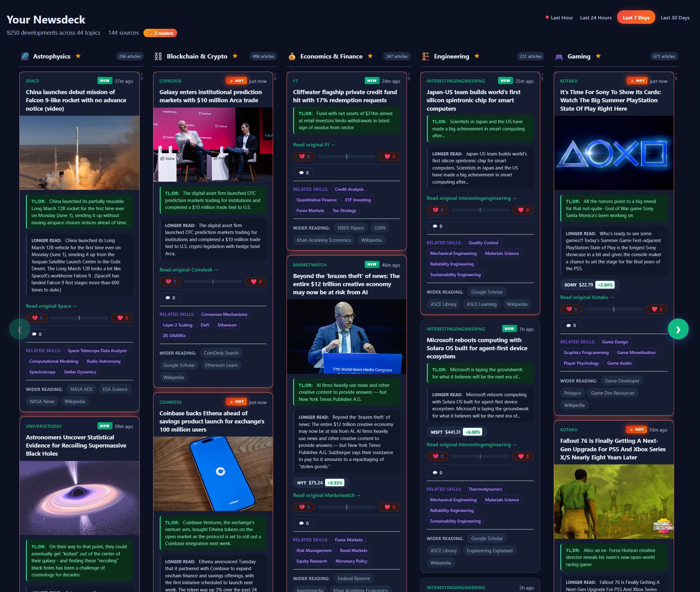Open the PlayStation symbols article thumbnail

[613, 153]
